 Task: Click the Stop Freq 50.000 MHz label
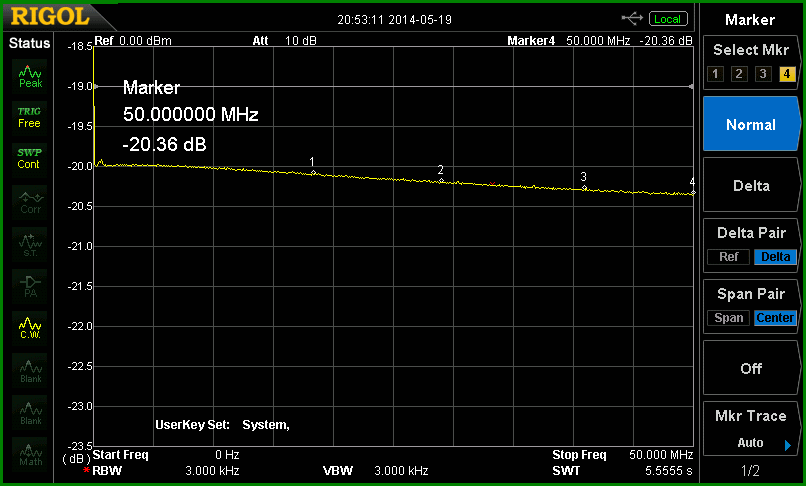click(x=622, y=455)
